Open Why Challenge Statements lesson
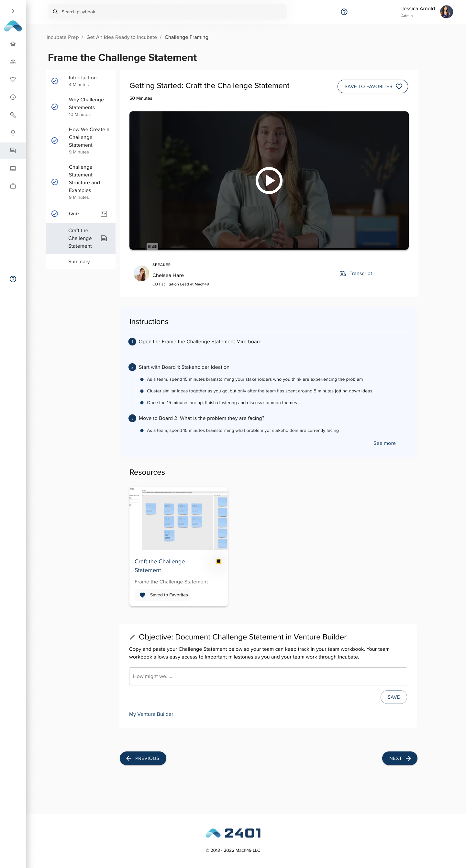466x868 pixels. 81,107
